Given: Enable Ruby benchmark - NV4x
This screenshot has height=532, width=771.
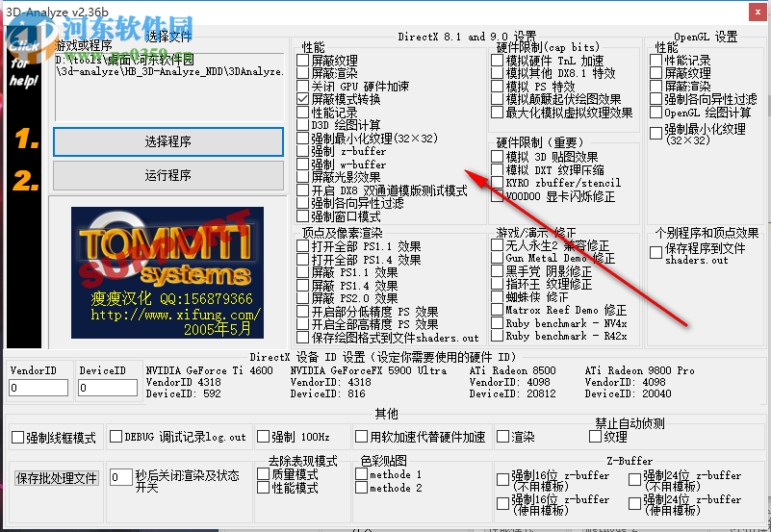Looking at the screenshot, I should (497, 322).
